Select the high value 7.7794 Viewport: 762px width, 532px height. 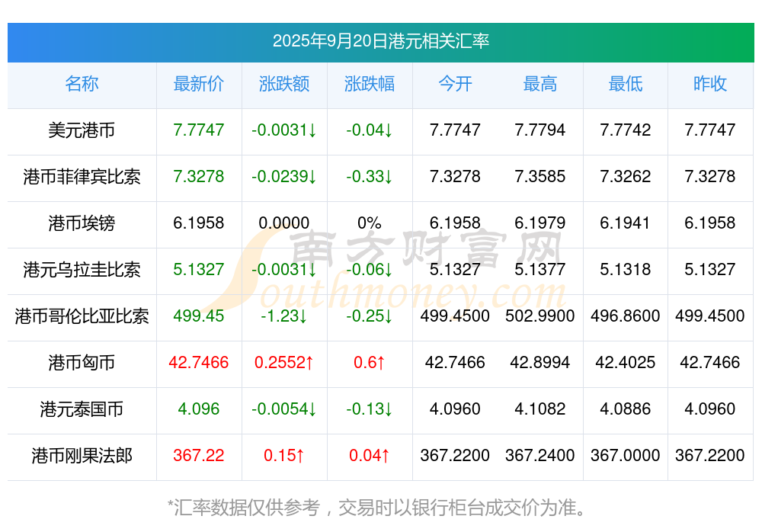[540, 130]
